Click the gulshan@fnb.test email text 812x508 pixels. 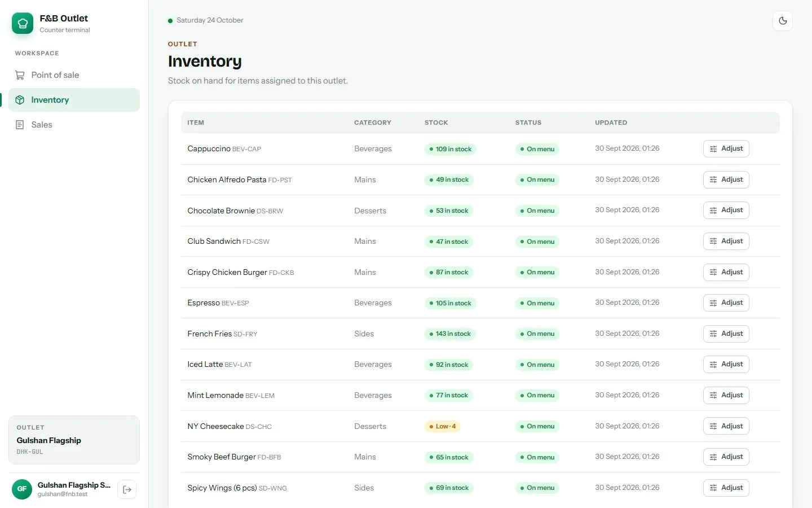click(63, 494)
